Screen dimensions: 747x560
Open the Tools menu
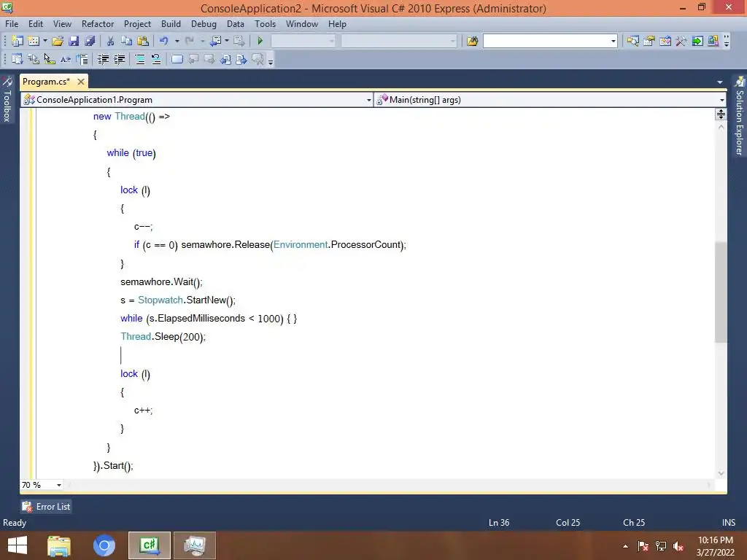(265, 24)
